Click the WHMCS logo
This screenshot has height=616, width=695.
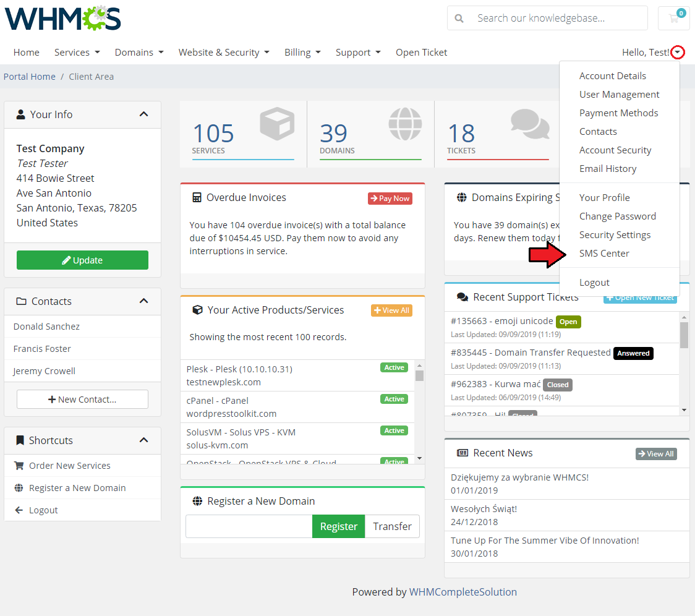tap(62, 18)
